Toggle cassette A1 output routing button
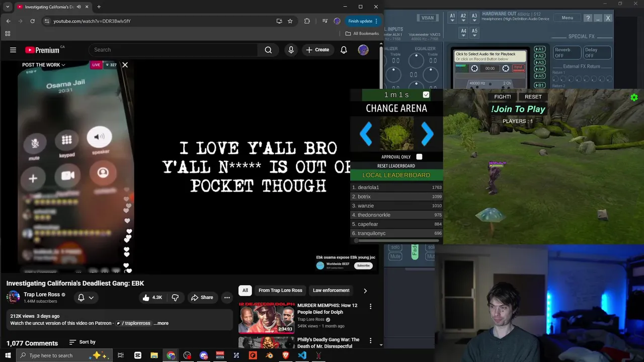Image resolution: width=644 pixels, height=362 pixels. tap(539, 49)
